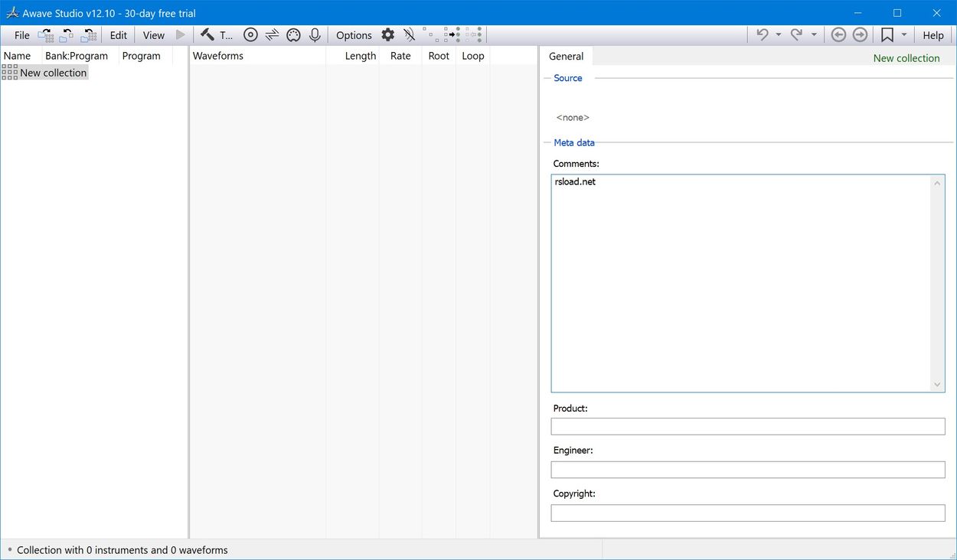This screenshot has height=560, width=957.
Task: Click the MIDI connector icon
Action: pyautogui.click(x=293, y=35)
